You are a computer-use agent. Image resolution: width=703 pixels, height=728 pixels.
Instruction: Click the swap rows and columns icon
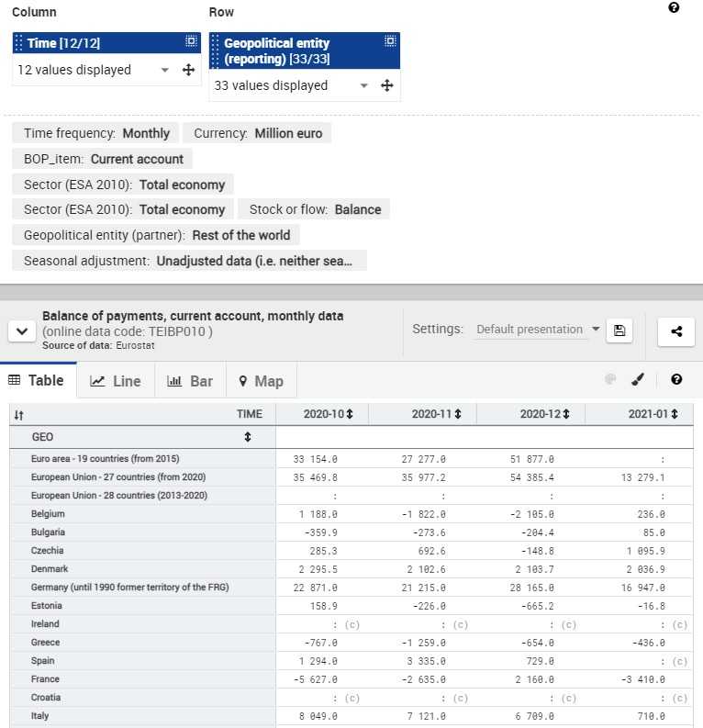[19, 415]
